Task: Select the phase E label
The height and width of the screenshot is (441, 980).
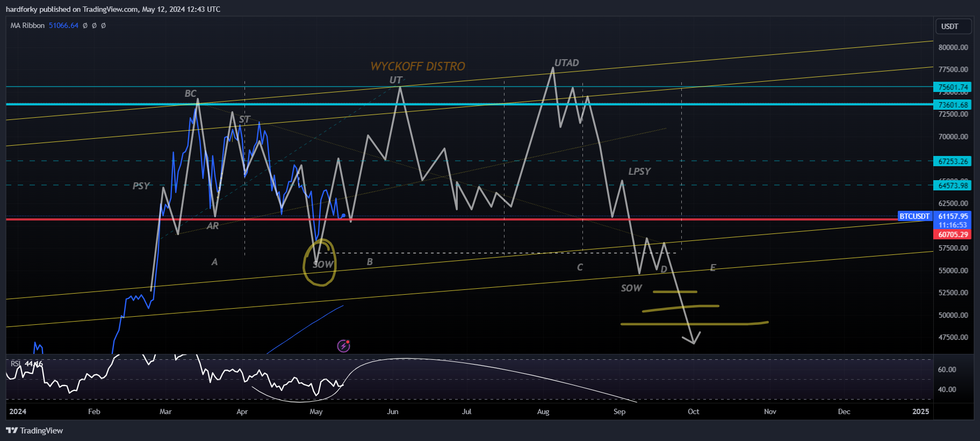Action: 713,268
